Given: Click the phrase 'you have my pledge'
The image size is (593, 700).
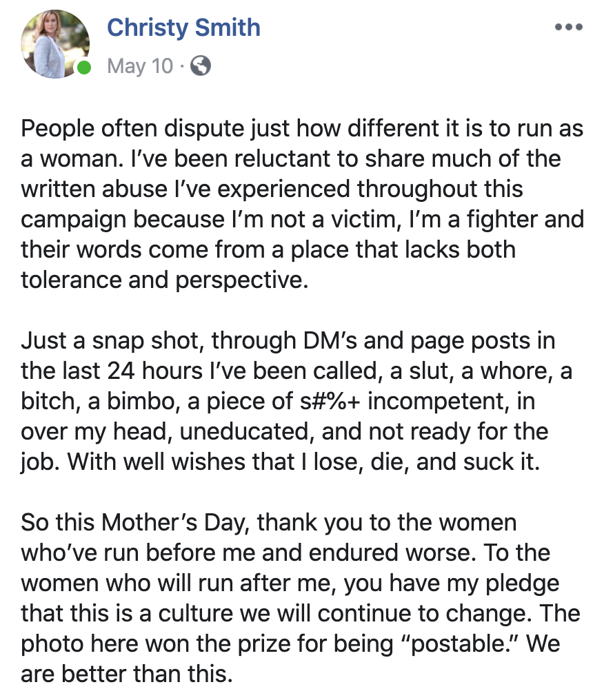Looking at the screenshot, I should point(452,584).
